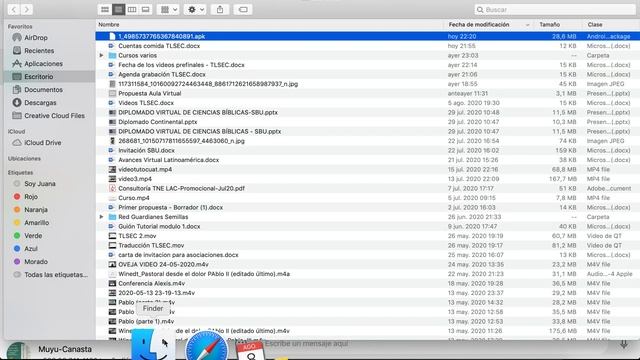Click the videotutocuat.mp4 file icon
The image size is (640, 360).
pyautogui.click(x=112, y=169)
